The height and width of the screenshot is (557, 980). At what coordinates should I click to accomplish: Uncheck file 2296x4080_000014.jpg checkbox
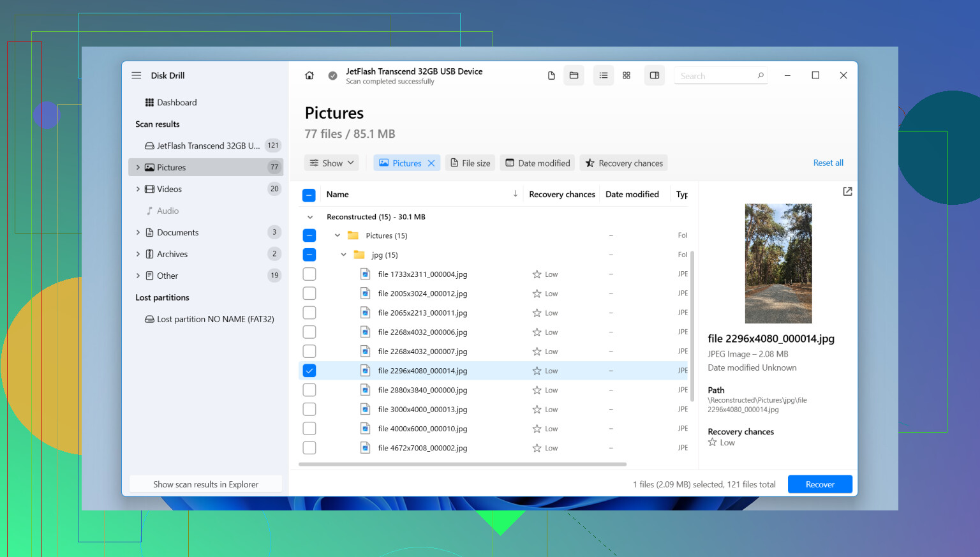click(x=309, y=371)
